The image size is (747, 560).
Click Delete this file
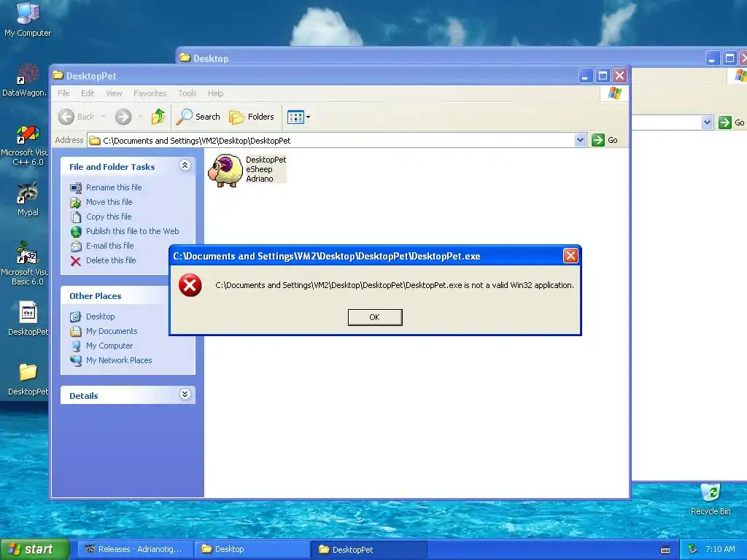pyautogui.click(x=111, y=260)
